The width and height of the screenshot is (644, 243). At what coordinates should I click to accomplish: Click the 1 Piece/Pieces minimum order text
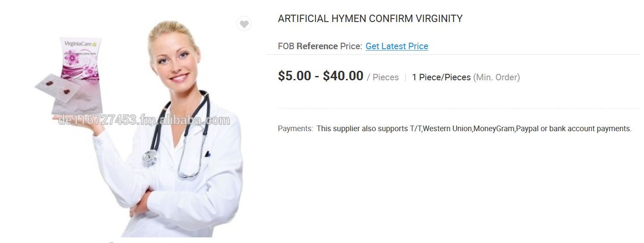[441, 77]
